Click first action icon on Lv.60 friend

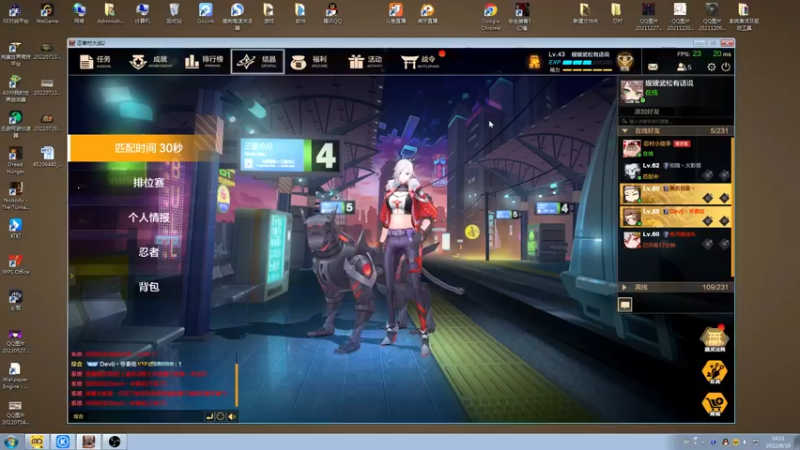tap(708, 243)
